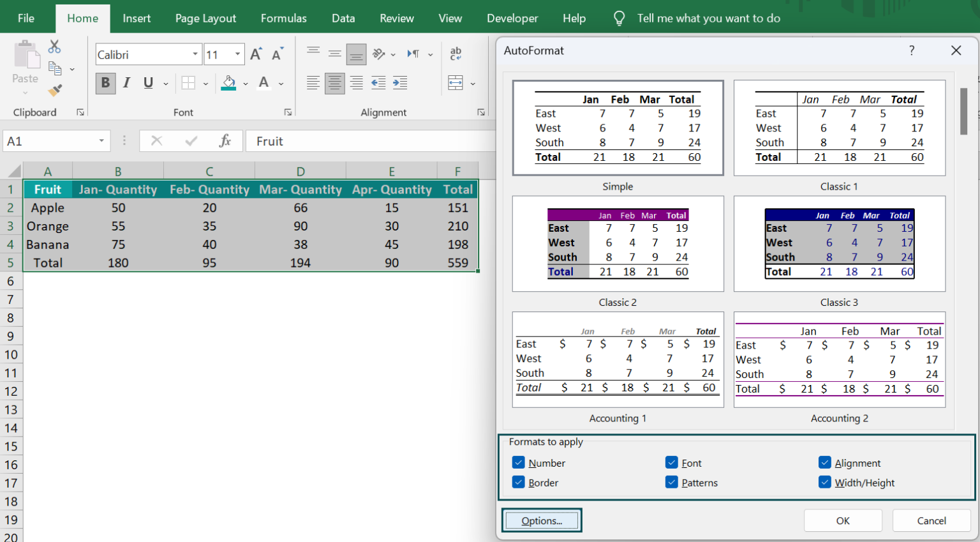
Task: Uncheck the Number format option
Action: click(x=519, y=462)
